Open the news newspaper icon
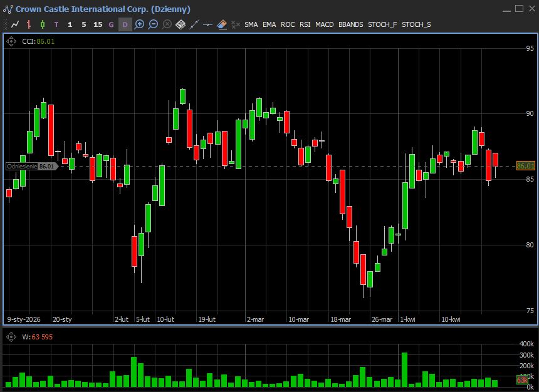The height and width of the screenshot is (392, 539). click(x=181, y=24)
